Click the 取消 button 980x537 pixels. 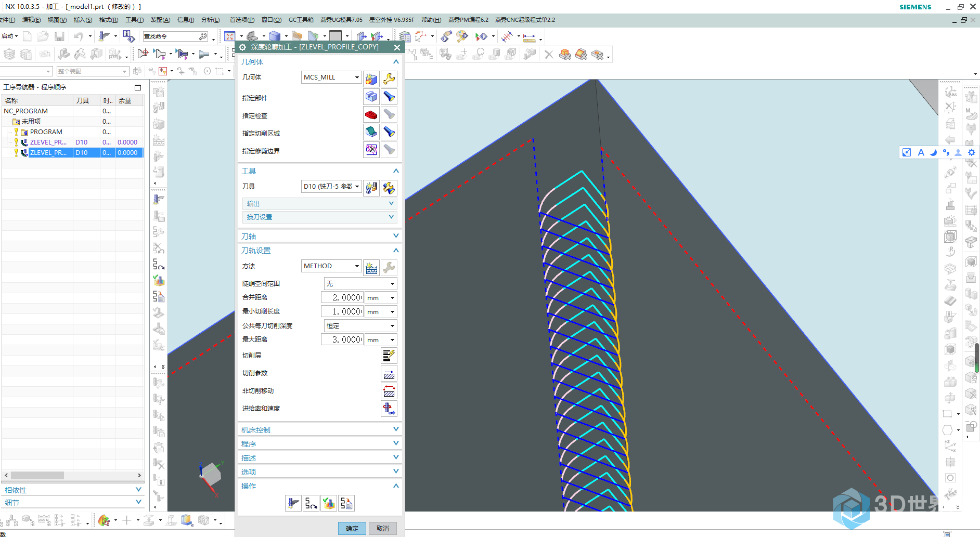383,528
